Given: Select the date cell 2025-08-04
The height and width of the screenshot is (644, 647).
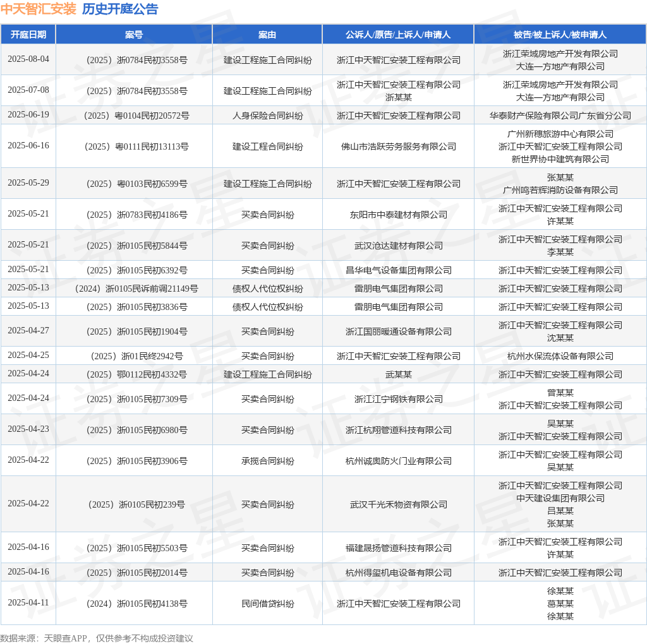Looking at the screenshot, I should point(28,59).
